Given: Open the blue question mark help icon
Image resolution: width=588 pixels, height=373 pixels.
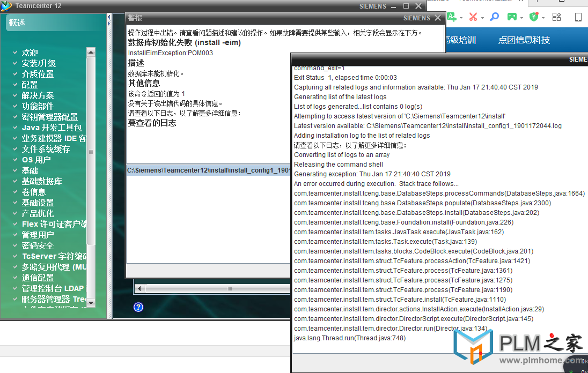Looking at the screenshot, I should (138, 307).
